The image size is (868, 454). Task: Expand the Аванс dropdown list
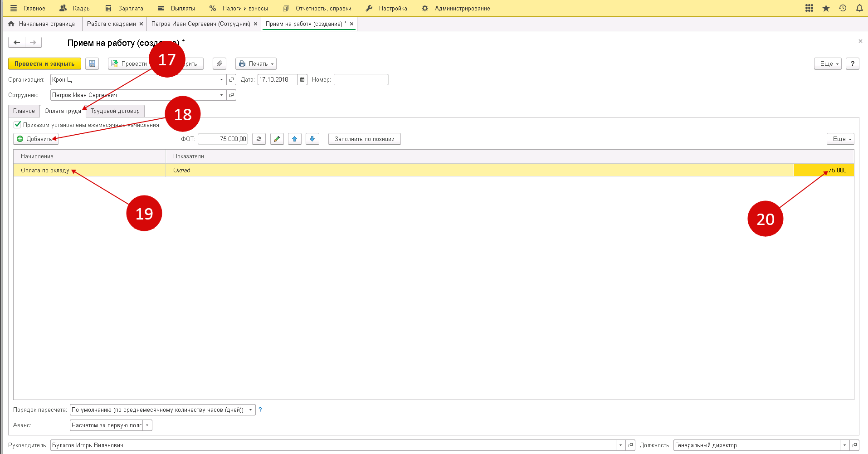147,425
